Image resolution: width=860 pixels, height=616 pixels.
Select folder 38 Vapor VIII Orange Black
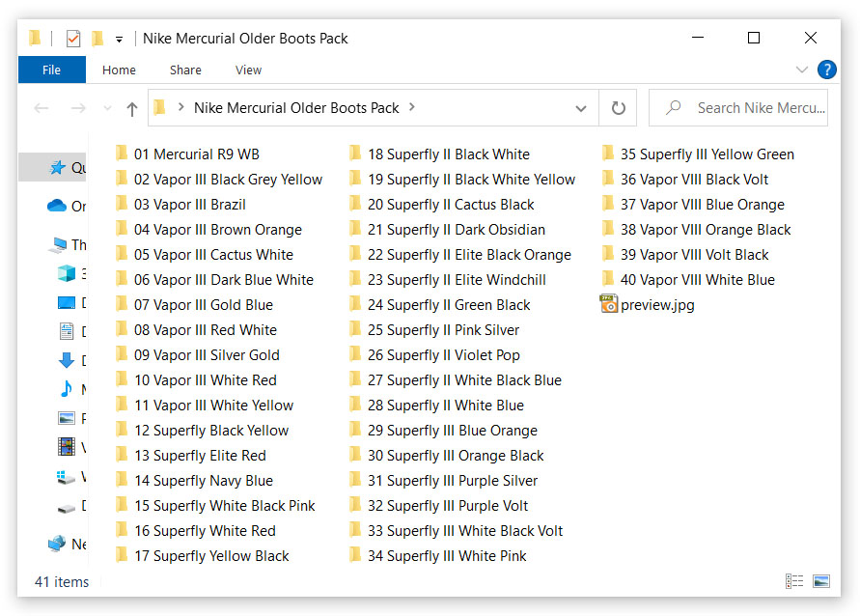click(696, 229)
